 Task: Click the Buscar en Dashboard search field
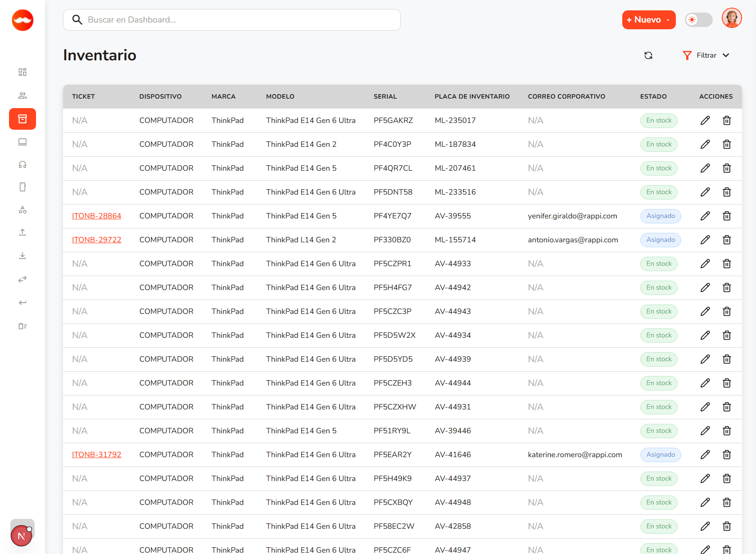(232, 20)
